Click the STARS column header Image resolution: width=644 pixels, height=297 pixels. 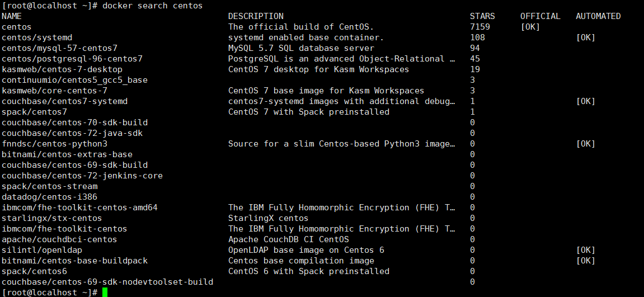click(x=482, y=16)
